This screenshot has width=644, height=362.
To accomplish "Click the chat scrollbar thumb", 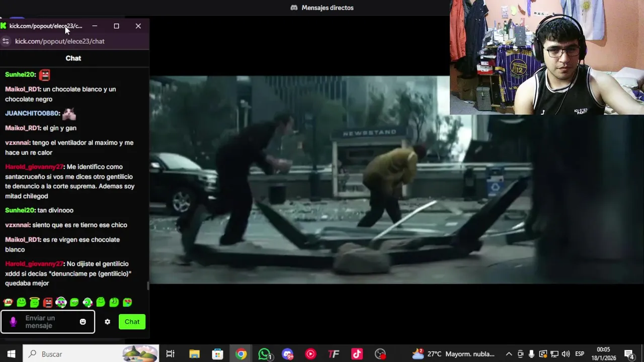I will tap(148, 286).
